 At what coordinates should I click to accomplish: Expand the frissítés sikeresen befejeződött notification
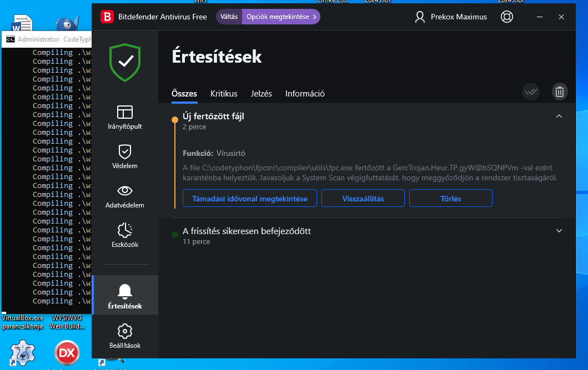(559, 231)
